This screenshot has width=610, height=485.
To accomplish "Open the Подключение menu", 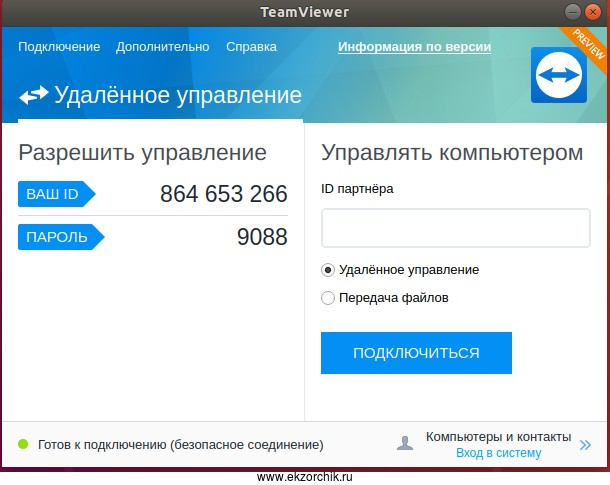I will 59,47.
